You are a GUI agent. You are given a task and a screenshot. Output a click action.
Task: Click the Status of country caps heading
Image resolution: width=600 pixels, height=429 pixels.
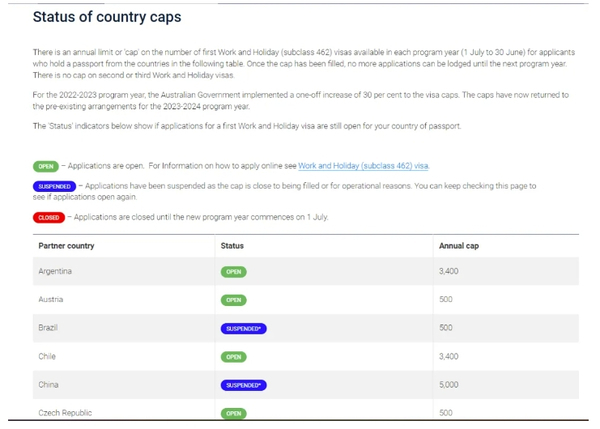pyautogui.click(x=107, y=17)
